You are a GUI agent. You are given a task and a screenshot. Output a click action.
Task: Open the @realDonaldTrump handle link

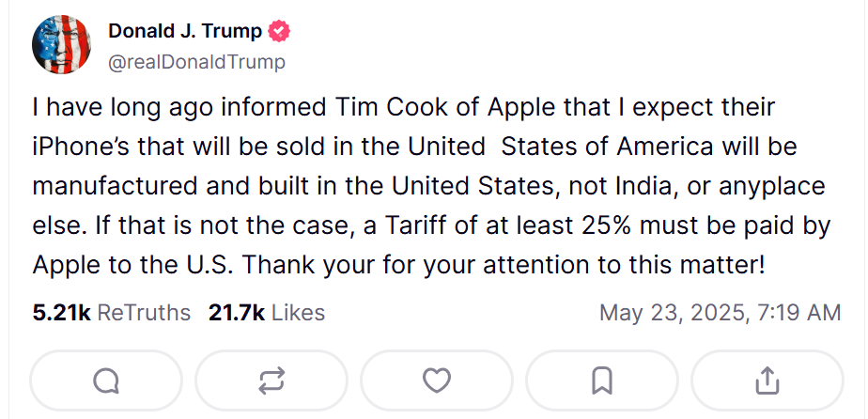196,62
